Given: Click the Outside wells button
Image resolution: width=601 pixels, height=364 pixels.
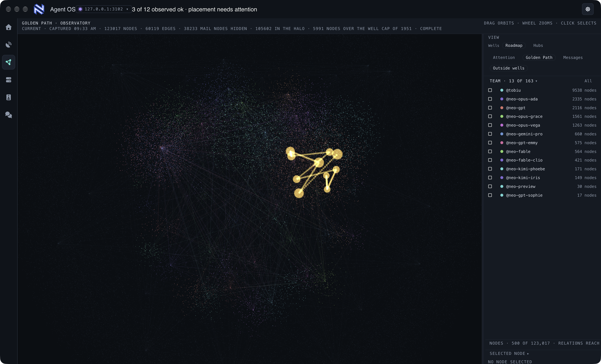Looking at the screenshot, I should (509, 68).
